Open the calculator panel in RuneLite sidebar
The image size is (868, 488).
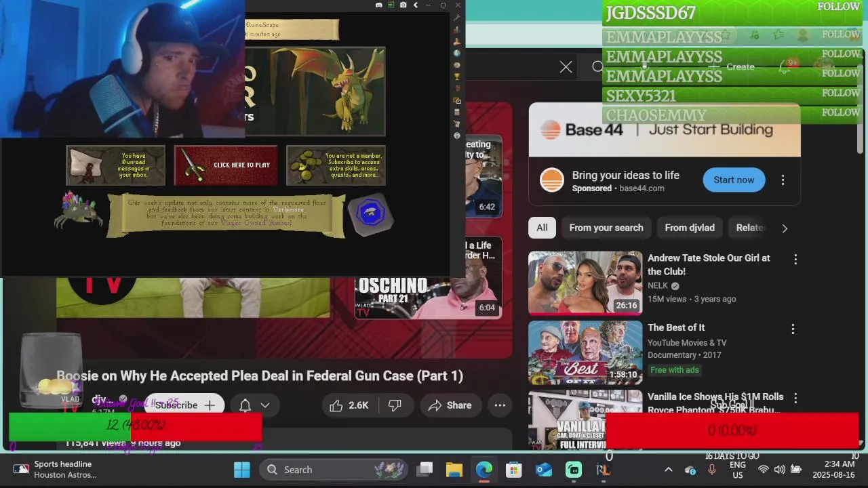click(x=457, y=112)
